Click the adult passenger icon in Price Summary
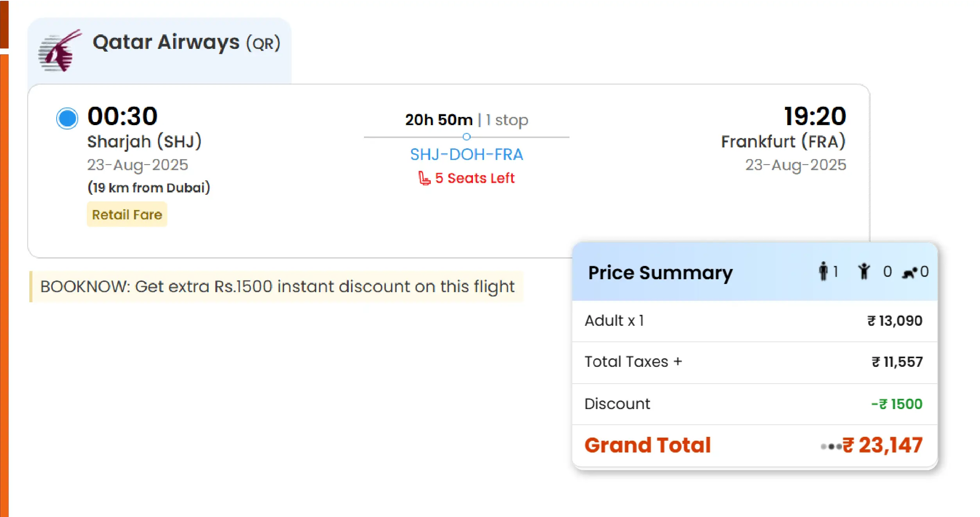Image resolution: width=980 pixels, height=517 pixels. click(x=823, y=271)
